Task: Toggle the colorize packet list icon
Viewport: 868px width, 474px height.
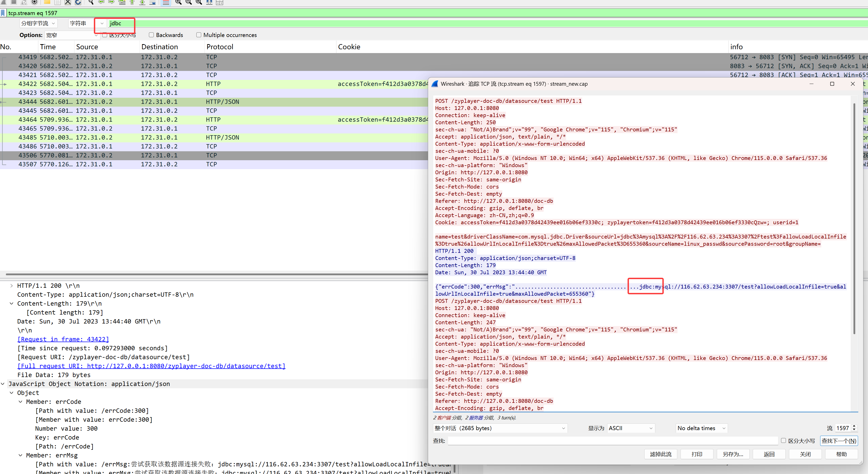Action: (166, 2)
